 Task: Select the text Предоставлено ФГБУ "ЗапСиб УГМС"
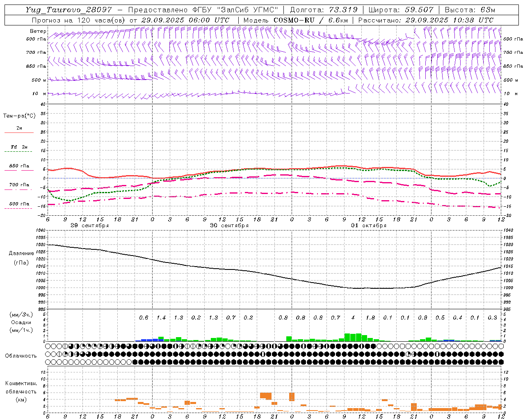point(203,10)
